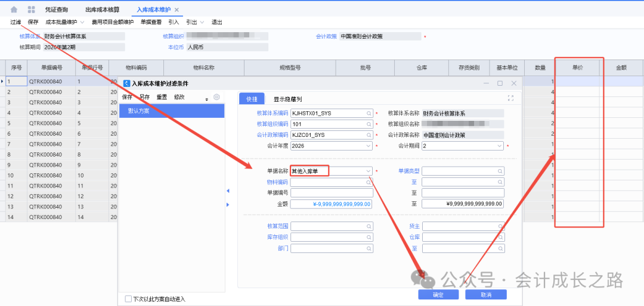The image size is (644, 306).
Task: Enable 下次以此方案自动进入 checkbox
Action: (128, 298)
